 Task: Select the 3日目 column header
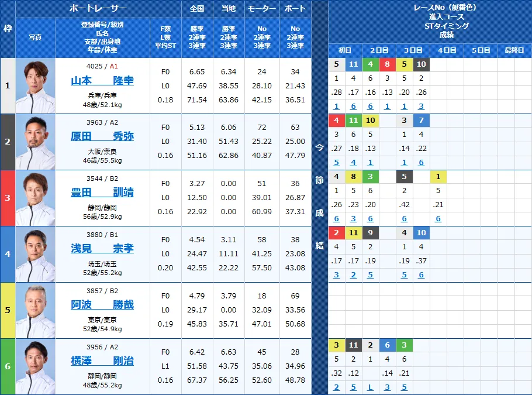pyautogui.click(x=413, y=50)
